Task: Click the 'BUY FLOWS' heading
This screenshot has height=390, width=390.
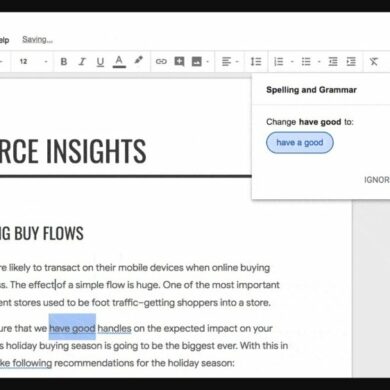Action: click(x=49, y=233)
